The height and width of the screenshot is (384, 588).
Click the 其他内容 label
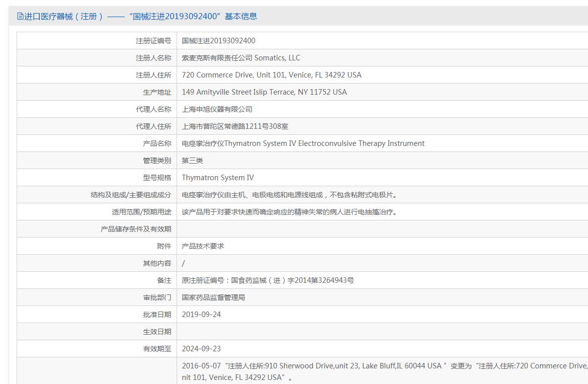click(157, 264)
